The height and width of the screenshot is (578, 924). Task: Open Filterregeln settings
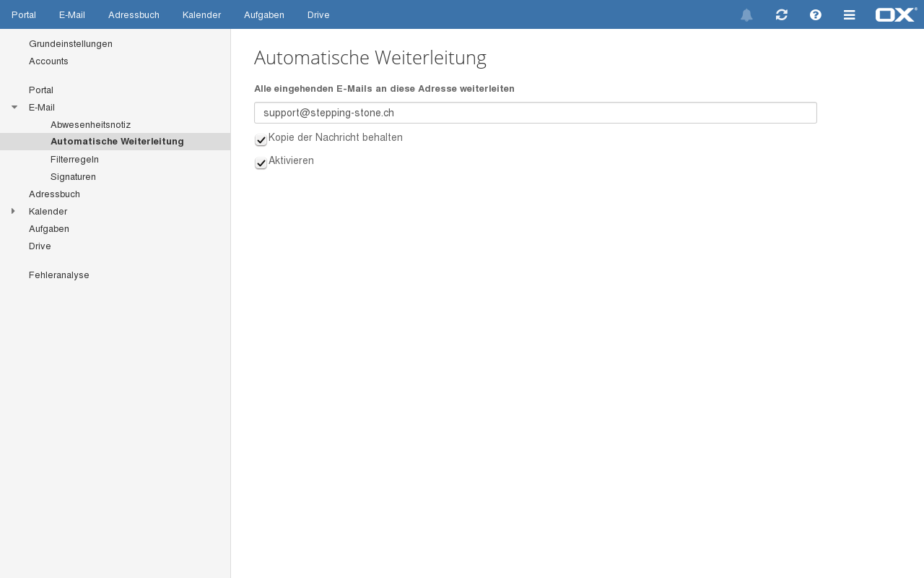tap(74, 159)
